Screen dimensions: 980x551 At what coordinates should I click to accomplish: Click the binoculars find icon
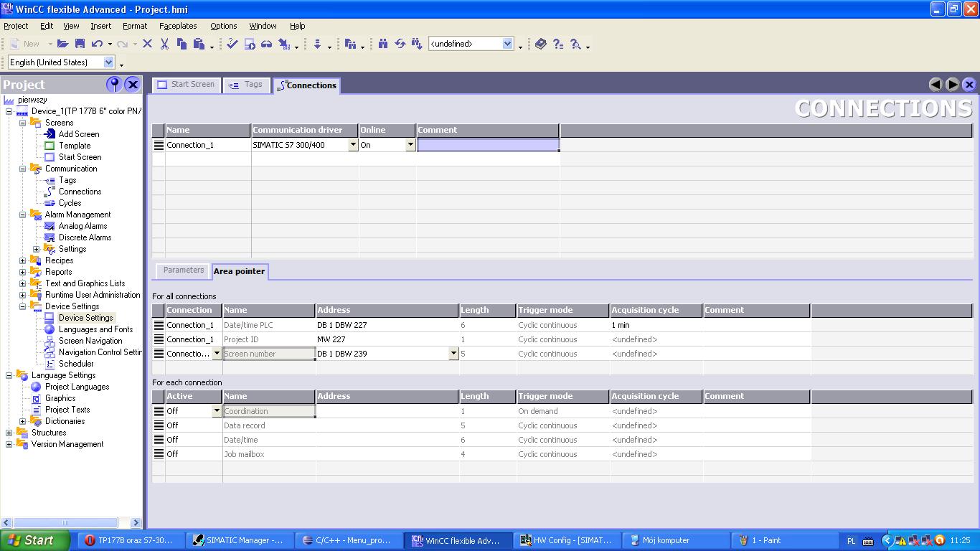pos(382,44)
